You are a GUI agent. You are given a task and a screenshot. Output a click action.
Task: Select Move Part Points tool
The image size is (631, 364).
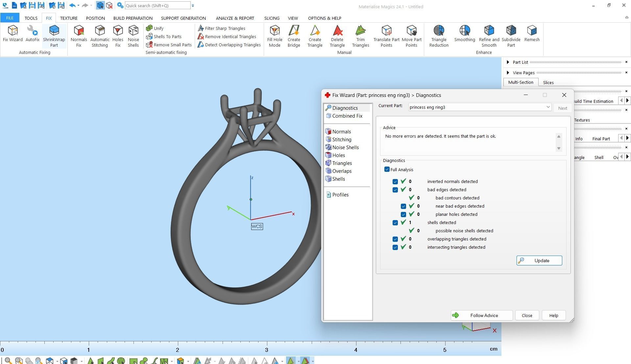(x=411, y=36)
